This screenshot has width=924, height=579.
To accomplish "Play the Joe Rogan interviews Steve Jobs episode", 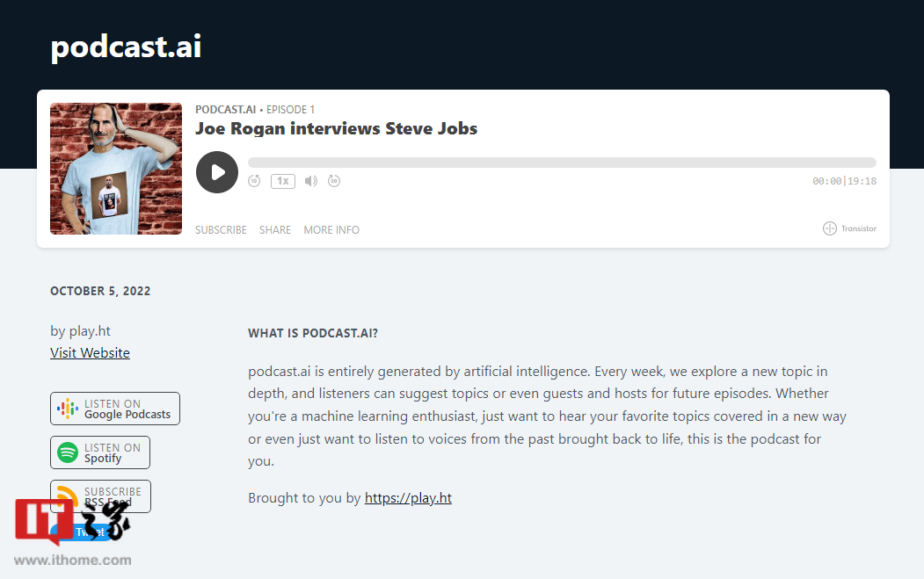I will click(x=217, y=172).
